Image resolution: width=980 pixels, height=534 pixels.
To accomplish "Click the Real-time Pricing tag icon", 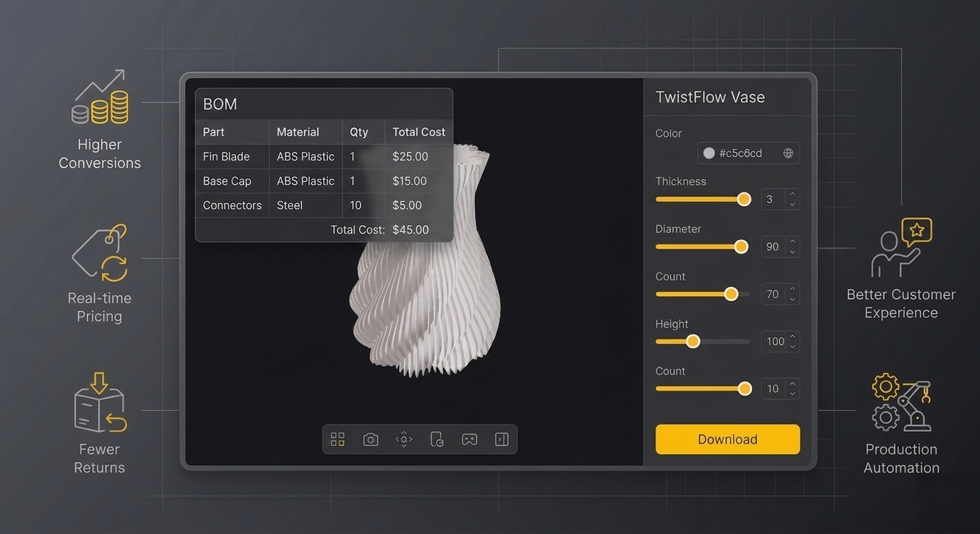I will tap(100, 254).
